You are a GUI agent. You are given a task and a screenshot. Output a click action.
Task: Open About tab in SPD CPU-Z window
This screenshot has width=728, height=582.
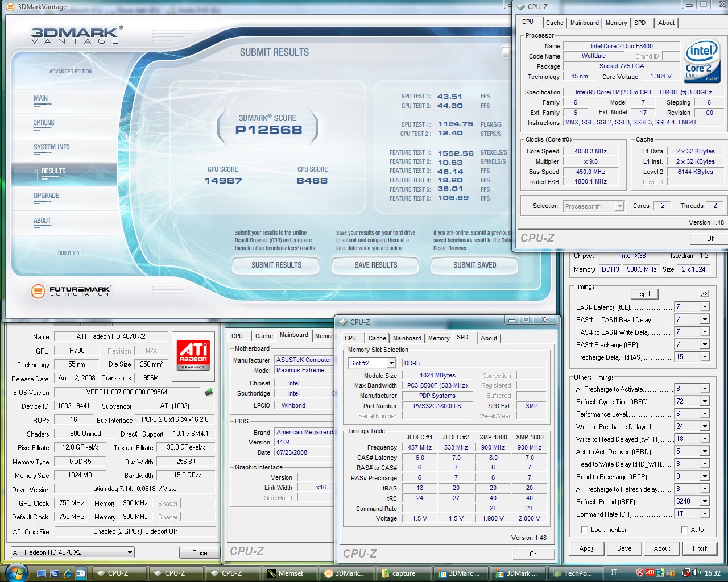tap(489, 338)
